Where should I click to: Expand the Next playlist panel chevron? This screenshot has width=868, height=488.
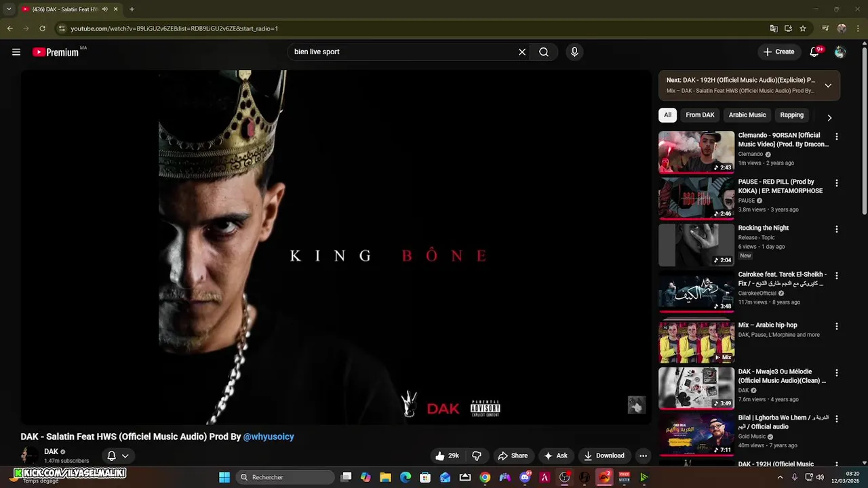[x=828, y=85]
